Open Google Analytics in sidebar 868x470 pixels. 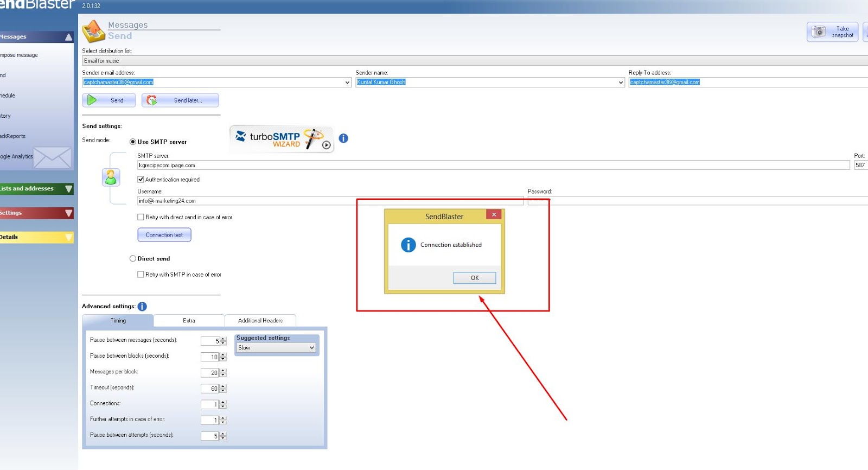16,156
